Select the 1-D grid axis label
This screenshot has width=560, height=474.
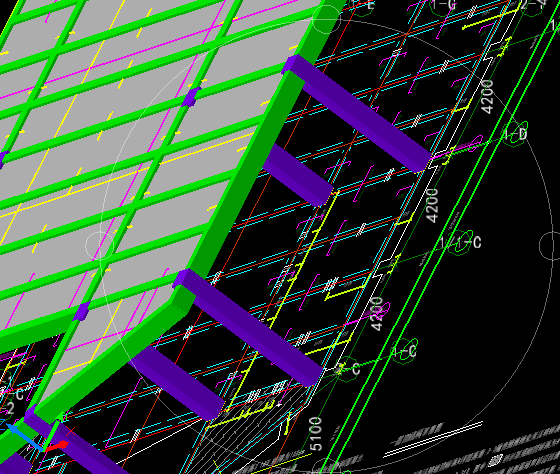tap(515, 134)
